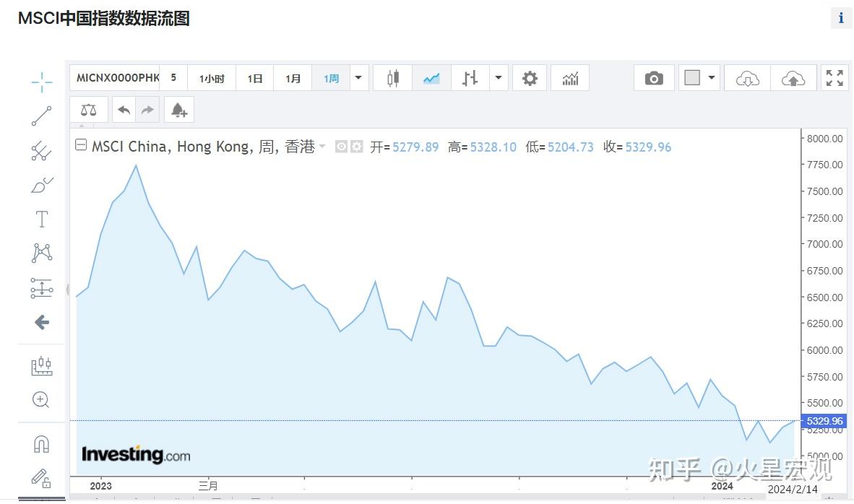
Task: Open the interval dropdown next to 1周
Action: click(x=358, y=78)
